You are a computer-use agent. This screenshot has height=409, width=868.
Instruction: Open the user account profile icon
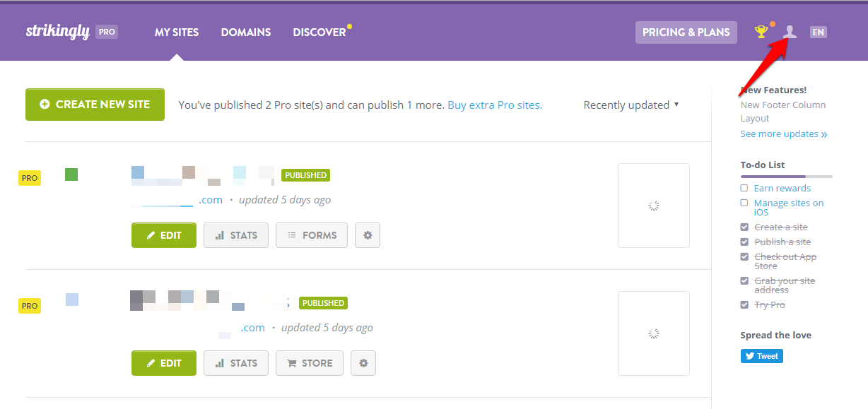(790, 32)
